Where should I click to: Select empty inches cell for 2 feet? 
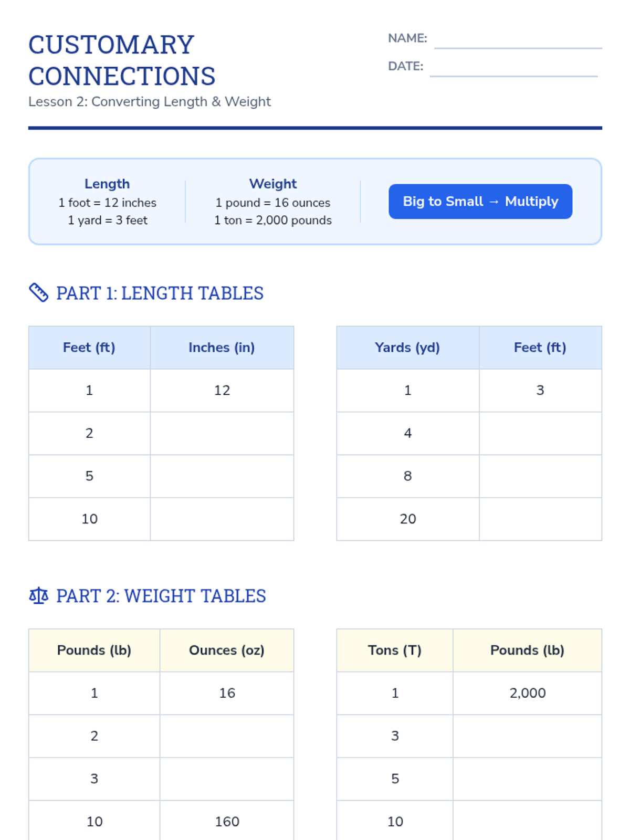(x=222, y=434)
